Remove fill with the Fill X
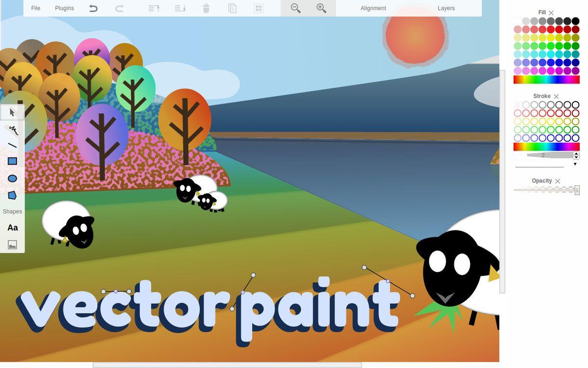This screenshot has height=368, width=588. click(x=551, y=13)
